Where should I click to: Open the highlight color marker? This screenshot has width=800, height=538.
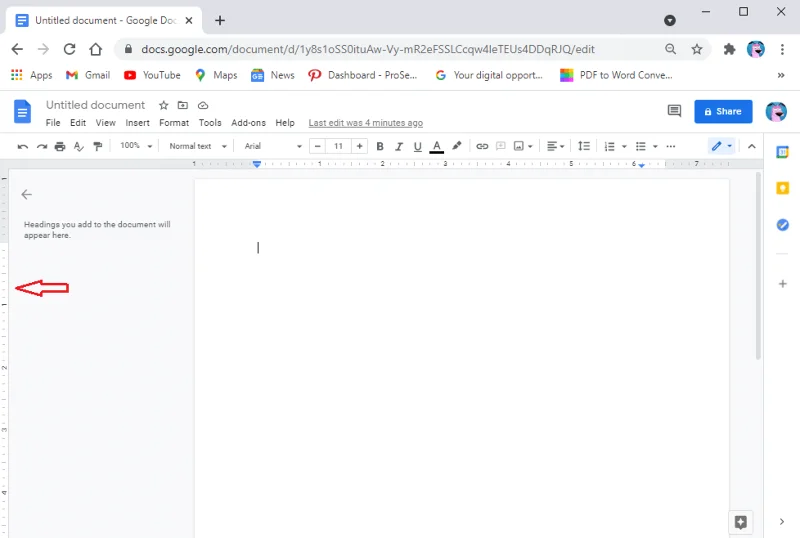457,146
